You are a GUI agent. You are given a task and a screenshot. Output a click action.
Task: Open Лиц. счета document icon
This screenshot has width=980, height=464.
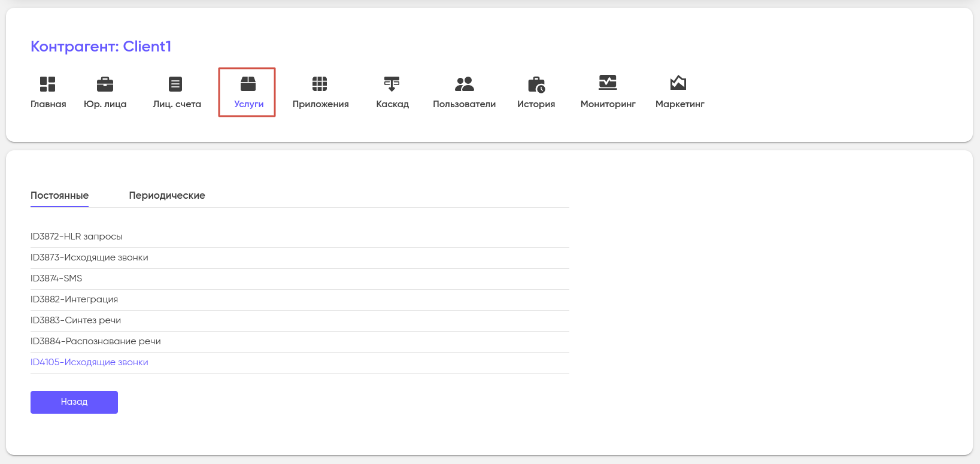point(175,84)
